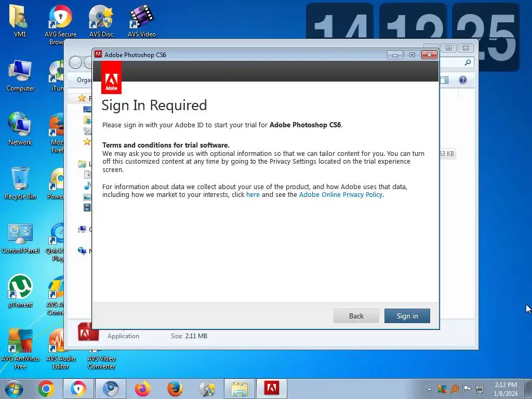Open the VM1 folder on desktop
Viewport: 532px width, 399px height.
click(20, 20)
